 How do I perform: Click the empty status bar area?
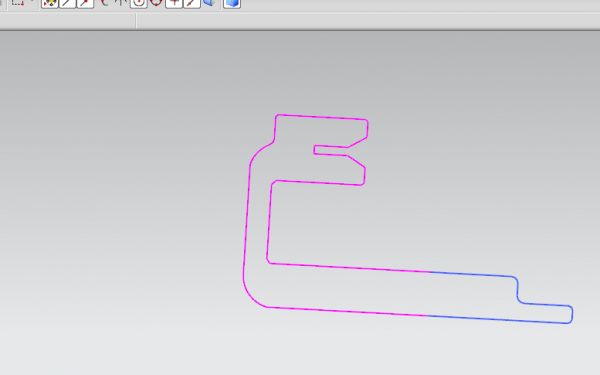click(367, 20)
